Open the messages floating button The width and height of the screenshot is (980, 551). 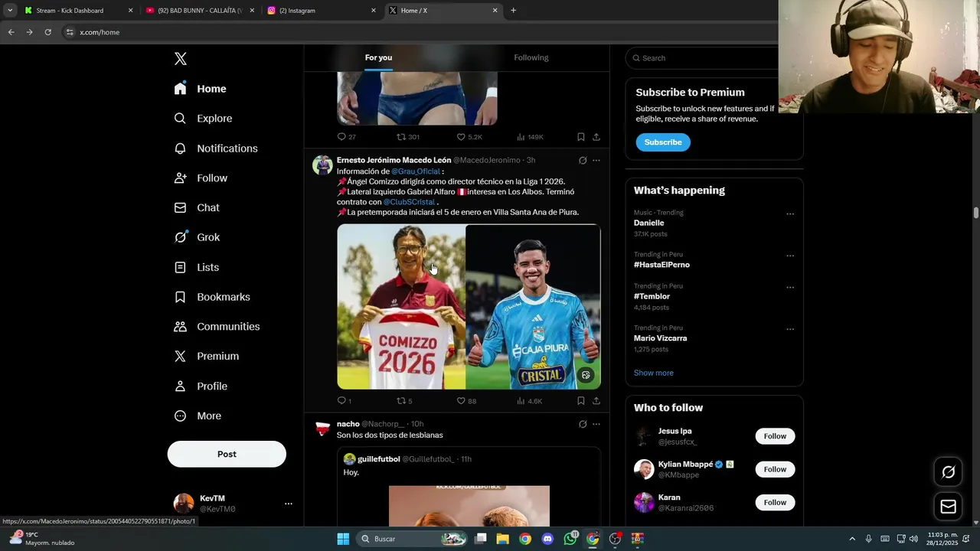pyautogui.click(x=948, y=507)
